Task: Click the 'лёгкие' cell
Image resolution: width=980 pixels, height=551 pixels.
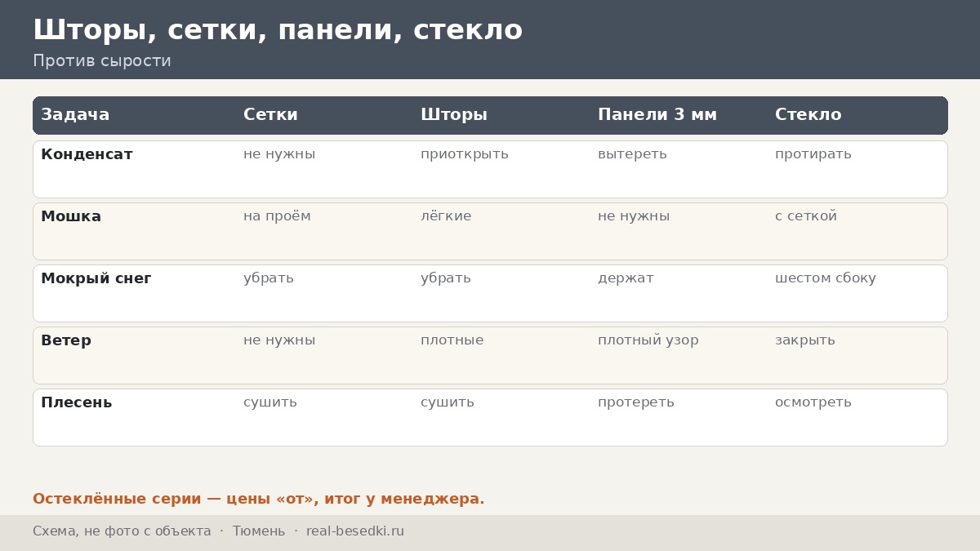Action: [446, 216]
